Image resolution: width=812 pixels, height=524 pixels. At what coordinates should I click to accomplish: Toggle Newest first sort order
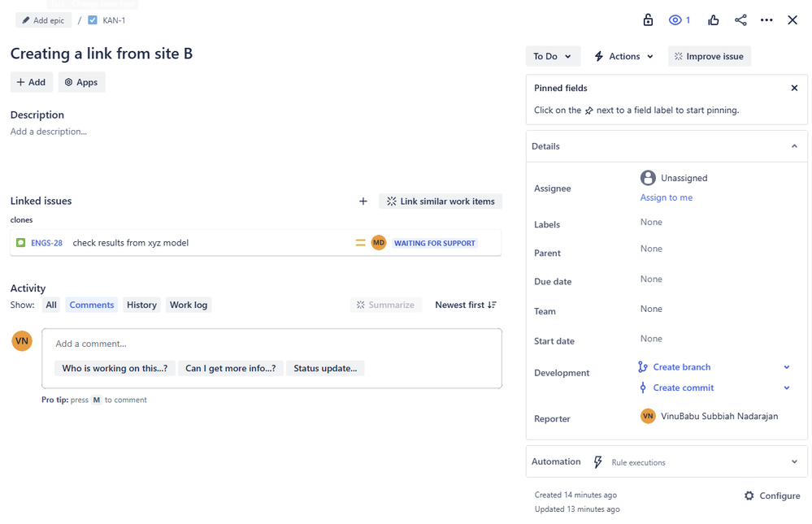coord(466,305)
